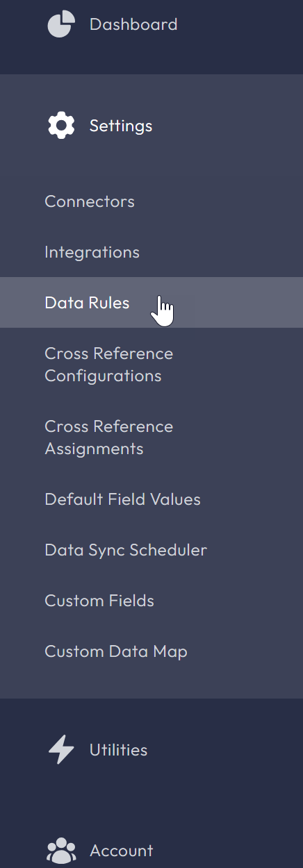Open the Data Sync Scheduler
Viewport: 303px width, 868px height.
(x=126, y=550)
